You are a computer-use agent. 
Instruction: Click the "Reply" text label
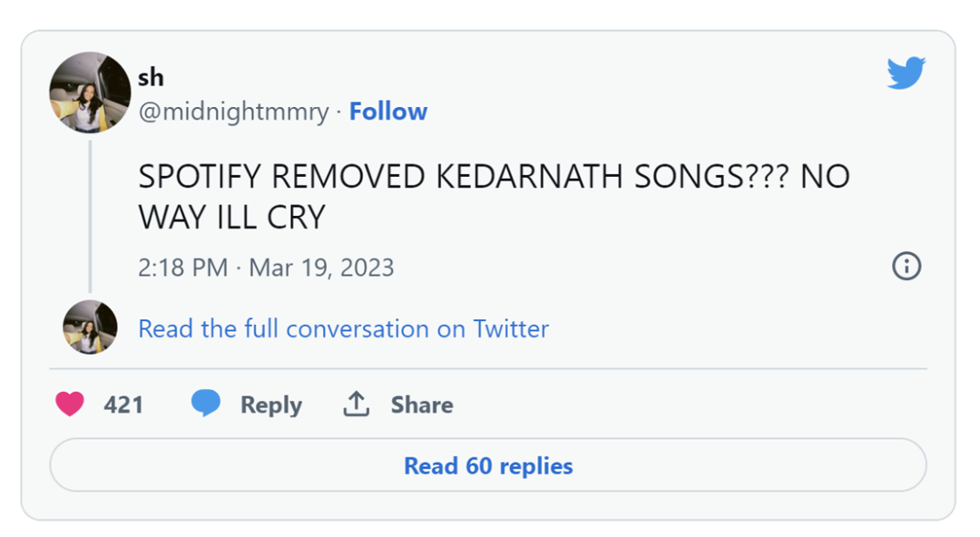pyautogui.click(x=270, y=405)
